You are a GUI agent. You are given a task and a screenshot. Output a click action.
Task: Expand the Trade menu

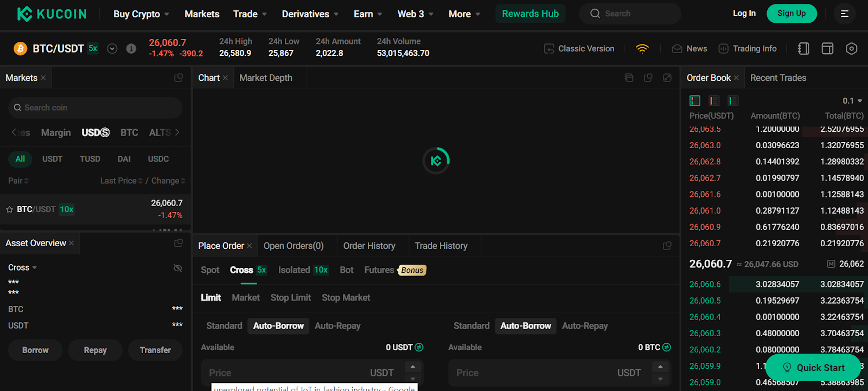[x=250, y=14]
